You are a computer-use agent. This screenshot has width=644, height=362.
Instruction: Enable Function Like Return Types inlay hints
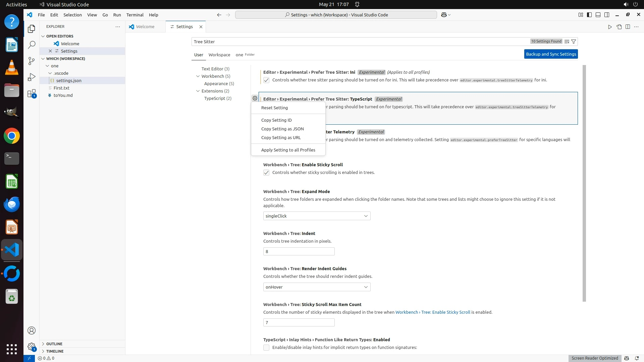[266, 348]
